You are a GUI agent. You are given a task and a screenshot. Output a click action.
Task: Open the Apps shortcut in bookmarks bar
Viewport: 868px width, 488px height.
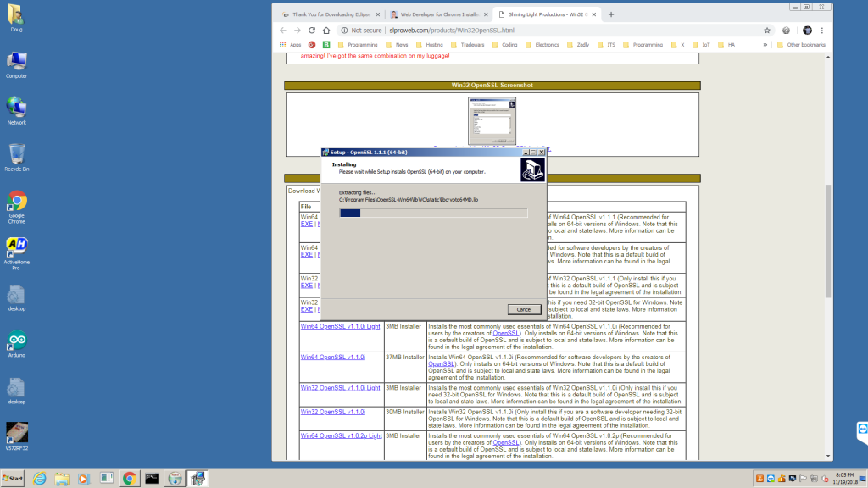tap(290, 45)
